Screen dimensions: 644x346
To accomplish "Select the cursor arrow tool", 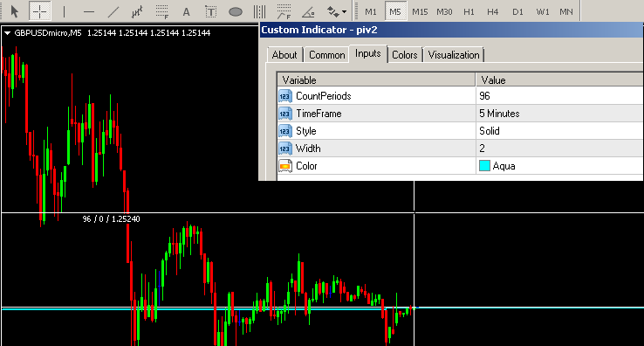I will (14, 11).
